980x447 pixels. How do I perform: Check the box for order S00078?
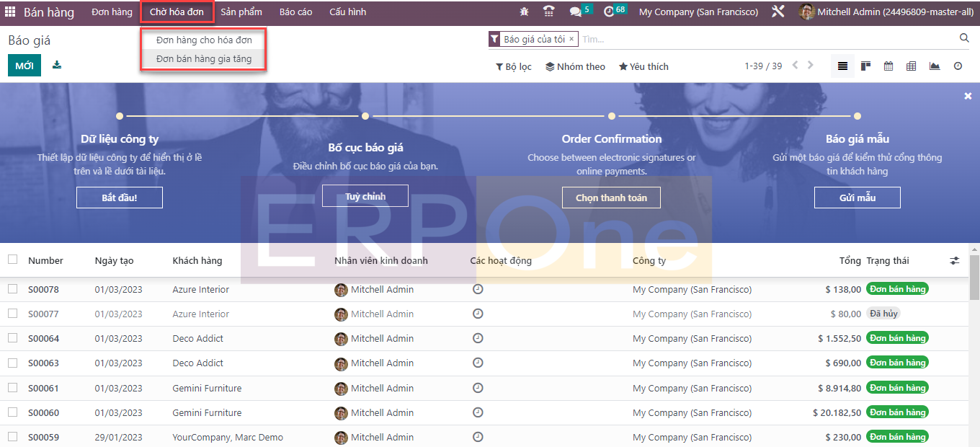coord(12,289)
